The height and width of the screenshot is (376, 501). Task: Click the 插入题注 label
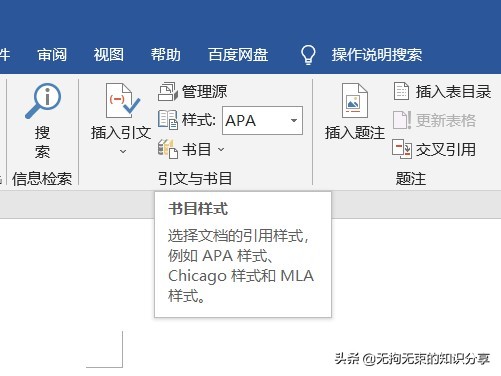355,133
